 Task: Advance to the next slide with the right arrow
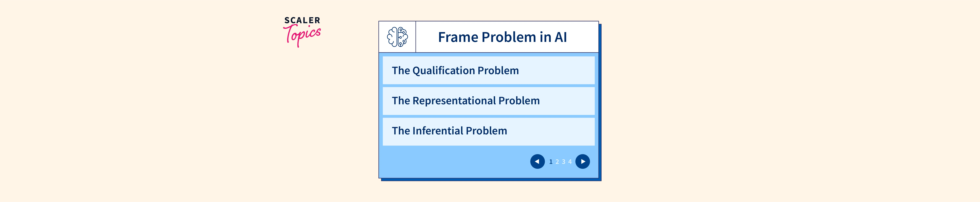tap(582, 162)
